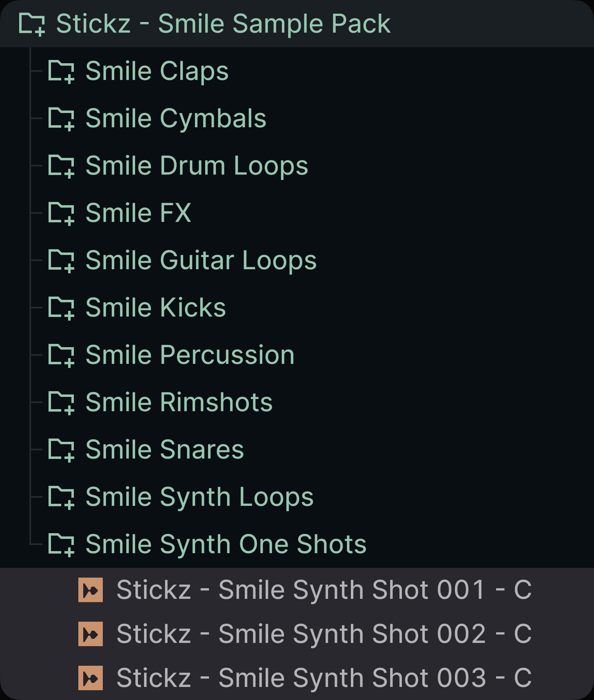Collapse the Smile Synth One Shots folder
594x700 pixels.
click(x=61, y=545)
